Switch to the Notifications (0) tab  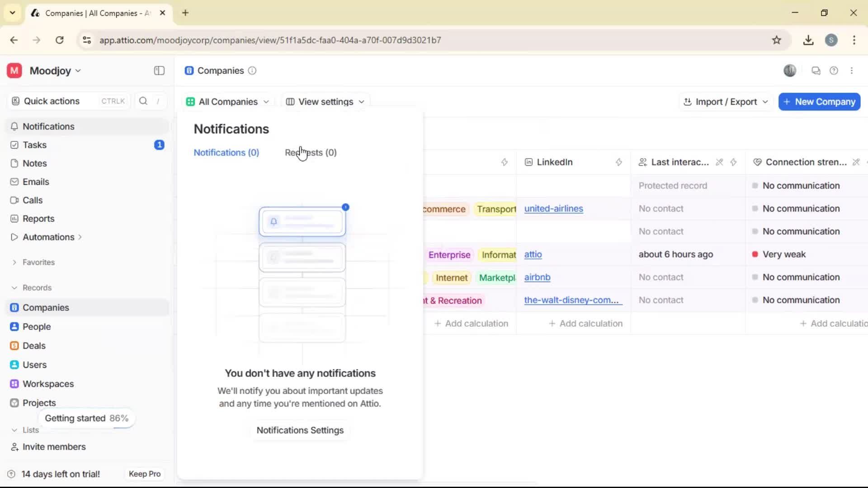226,153
